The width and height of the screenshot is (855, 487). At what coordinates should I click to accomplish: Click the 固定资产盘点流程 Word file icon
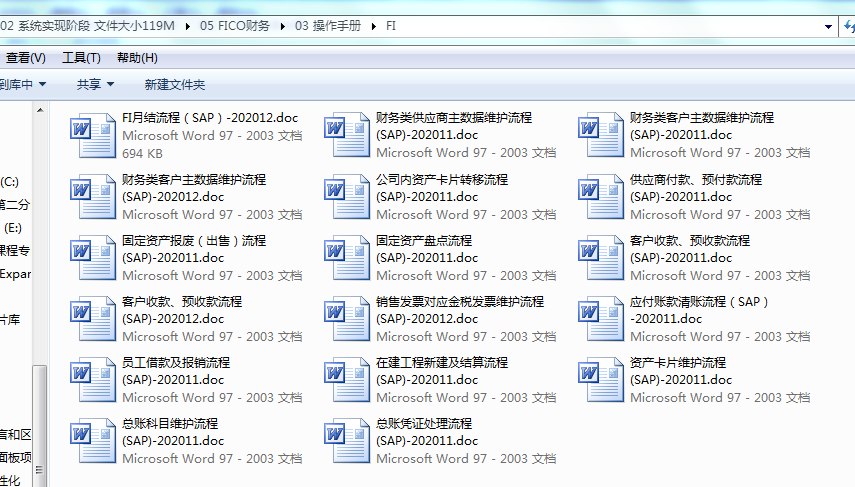tap(347, 258)
